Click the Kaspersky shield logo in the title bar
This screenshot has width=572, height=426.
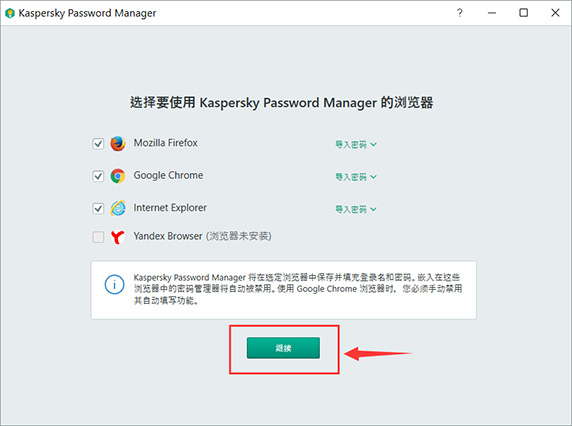[x=10, y=13]
